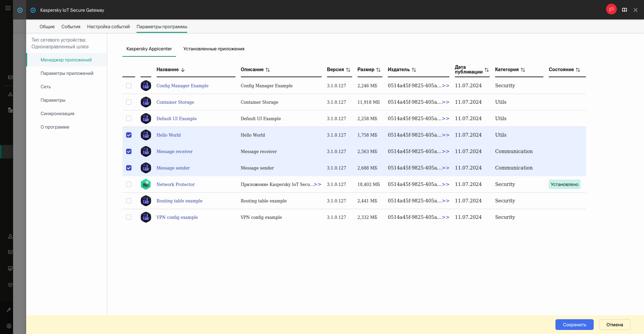Click the Сохранить button
The width and height of the screenshot is (644, 334).
(x=574, y=325)
